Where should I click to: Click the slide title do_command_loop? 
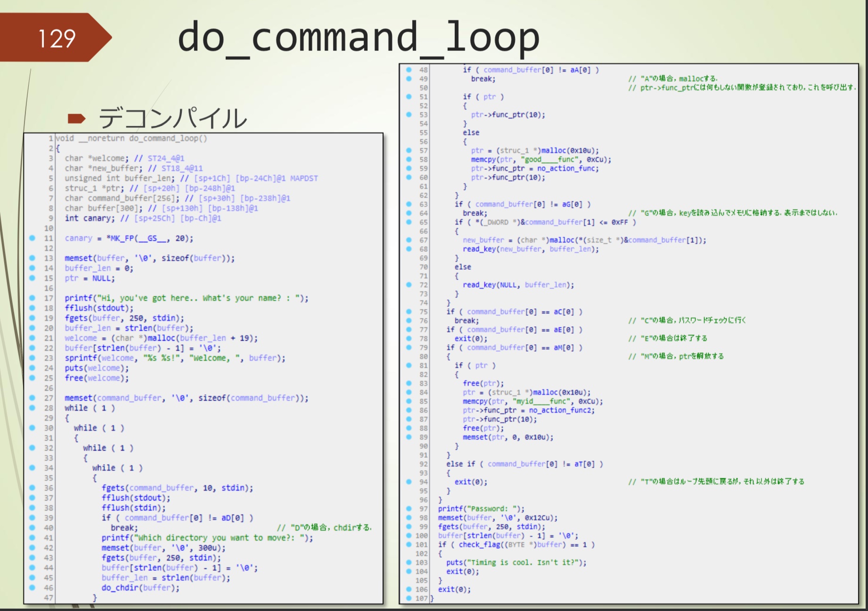358,39
